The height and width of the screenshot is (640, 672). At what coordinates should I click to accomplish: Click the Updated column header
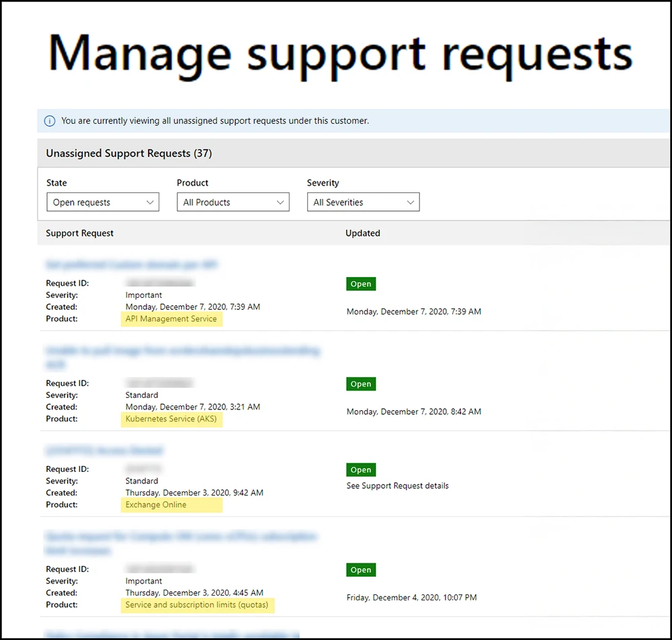click(363, 233)
